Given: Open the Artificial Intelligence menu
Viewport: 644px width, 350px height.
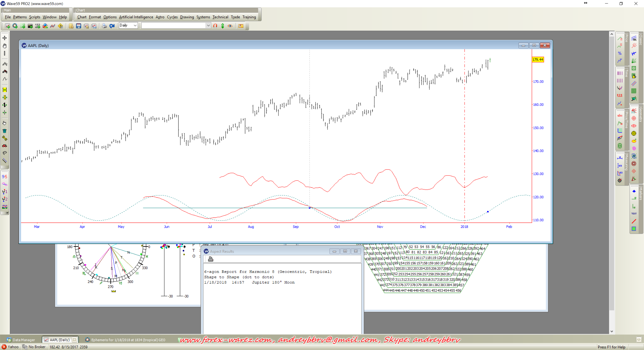Looking at the screenshot, I should [136, 17].
